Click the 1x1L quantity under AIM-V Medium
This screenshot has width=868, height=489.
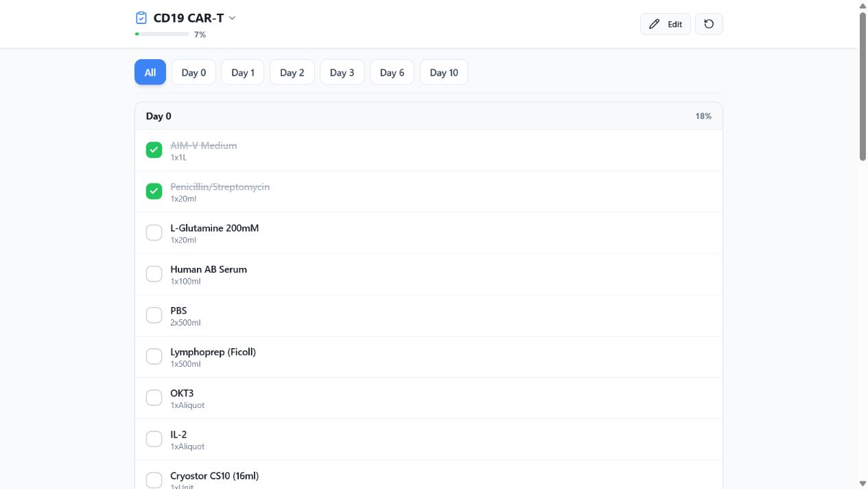(178, 158)
